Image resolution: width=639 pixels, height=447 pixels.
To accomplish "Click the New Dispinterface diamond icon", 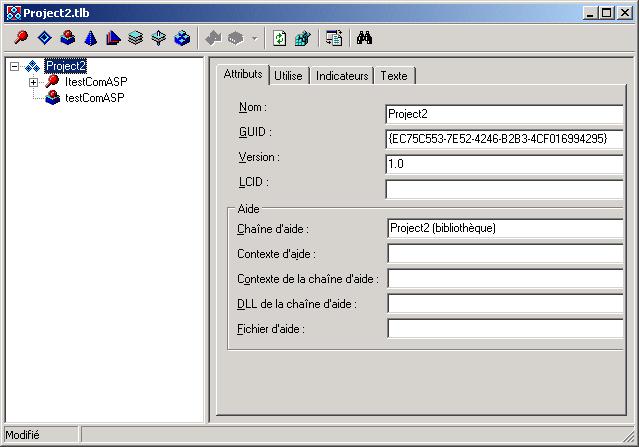I will coord(44,39).
